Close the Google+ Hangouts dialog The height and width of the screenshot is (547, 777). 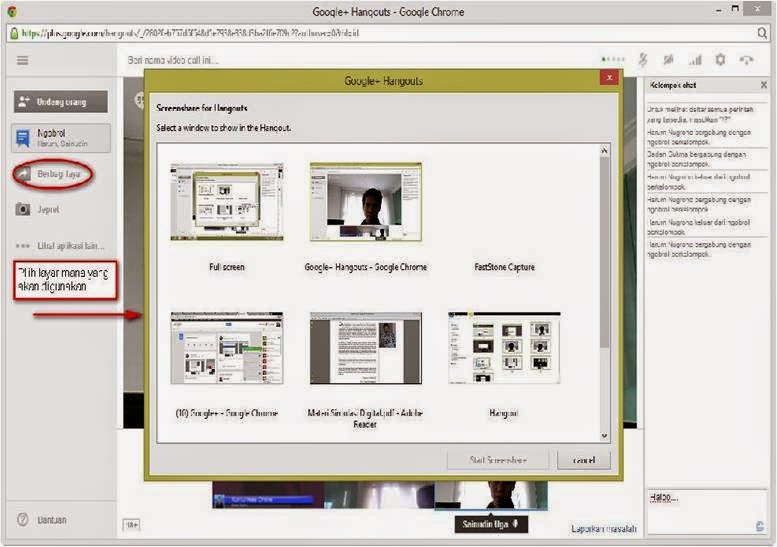click(610, 78)
